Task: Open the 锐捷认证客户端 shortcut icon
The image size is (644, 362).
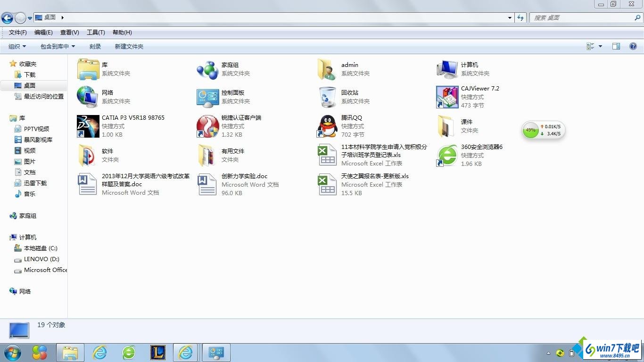Action: (x=208, y=126)
